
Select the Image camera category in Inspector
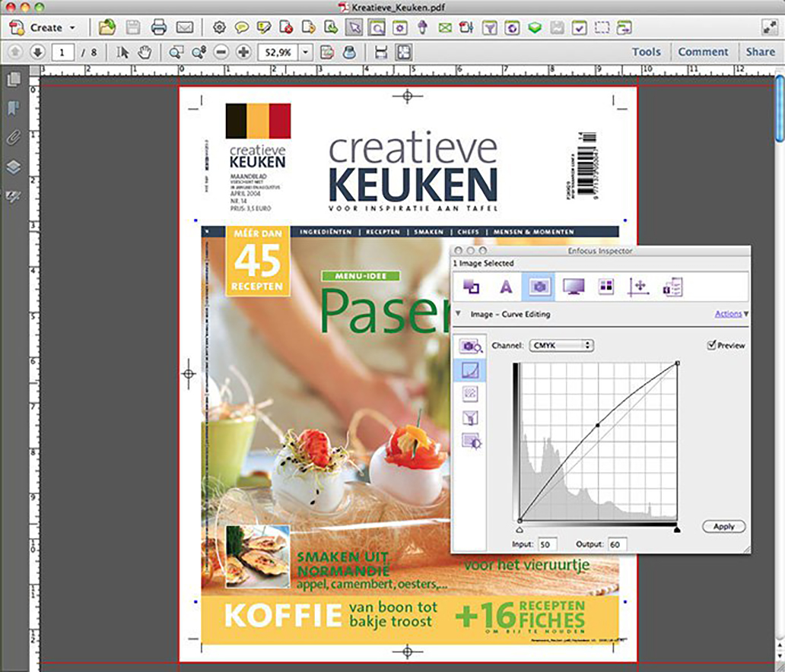539,287
